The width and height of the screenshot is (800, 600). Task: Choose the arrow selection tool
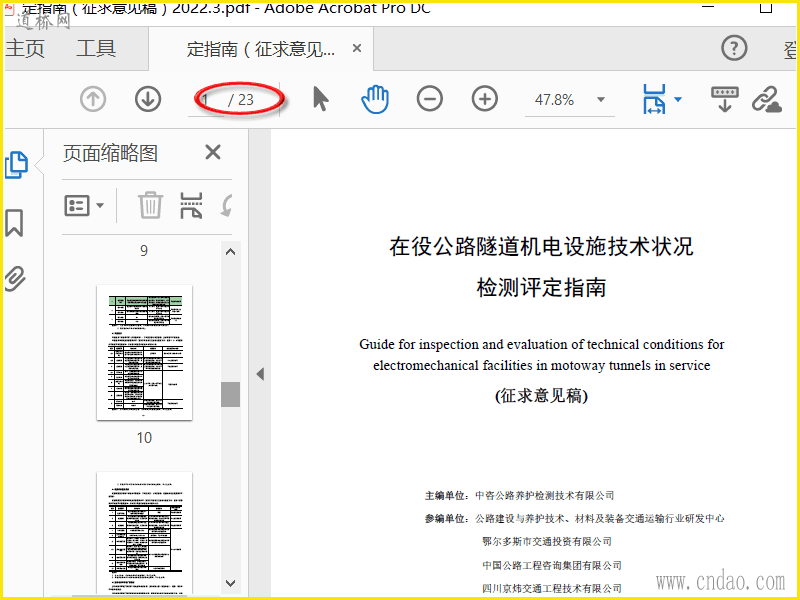click(320, 99)
